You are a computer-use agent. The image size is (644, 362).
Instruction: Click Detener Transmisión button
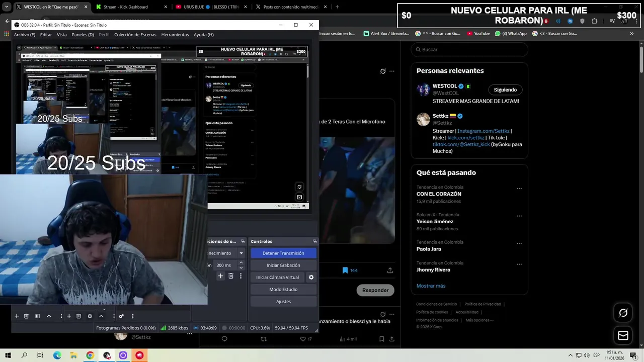point(283,253)
